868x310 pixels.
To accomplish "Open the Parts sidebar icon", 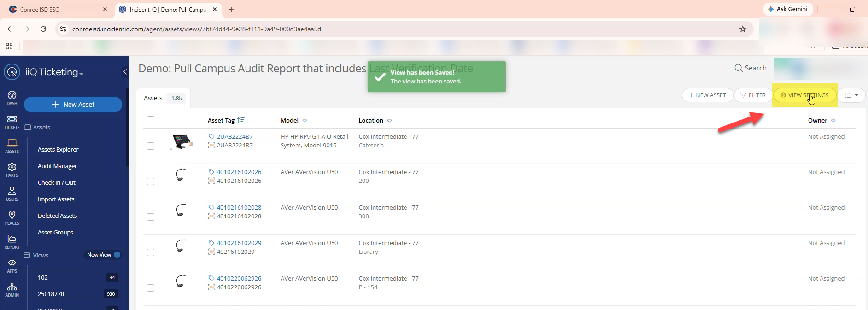I will [12, 170].
